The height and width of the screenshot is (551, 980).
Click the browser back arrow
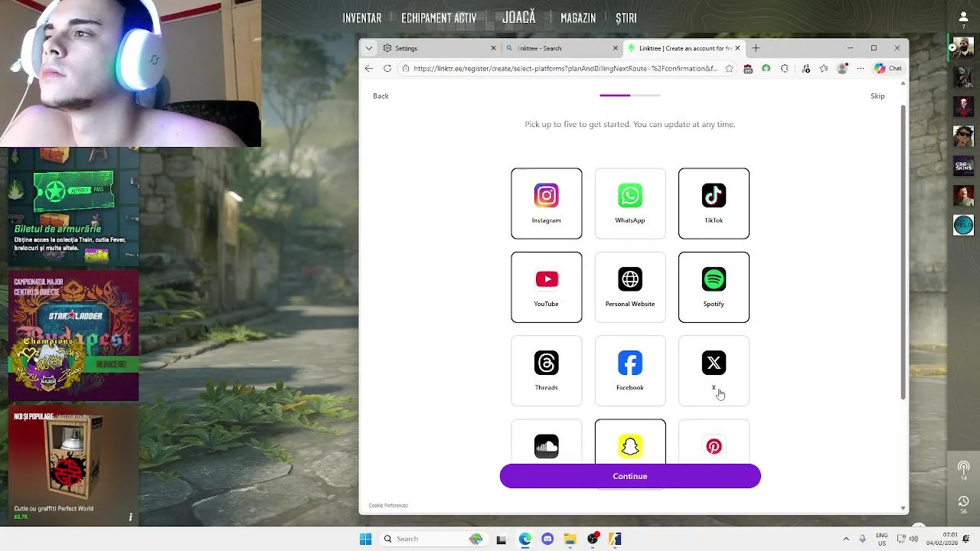(x=369, y=68)
